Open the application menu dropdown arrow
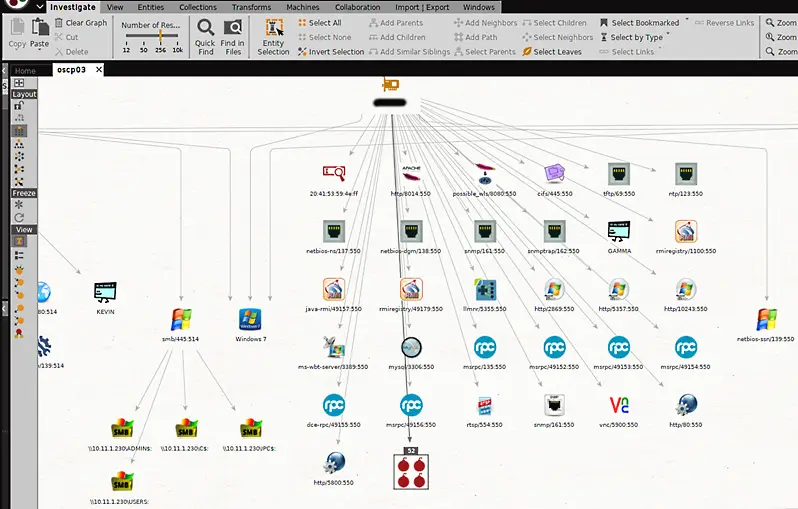The image size is (798, 509). point(40,7)
